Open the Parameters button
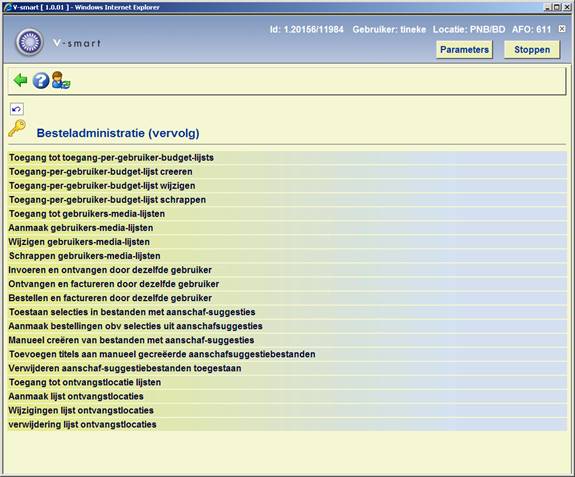 (x=464, y=49)
